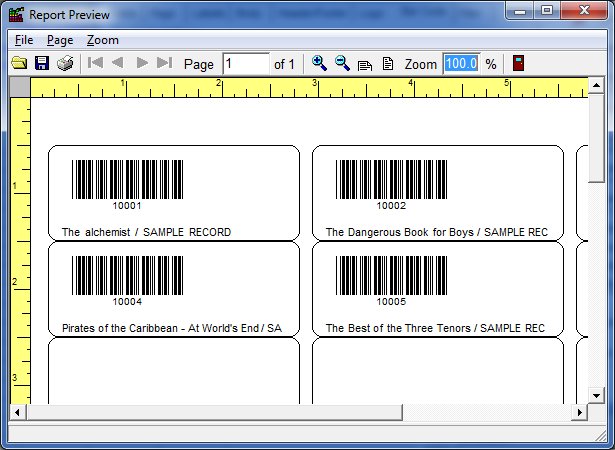This screenshot has height=450, width=615.
Task: Click text 'The Best of the Three Tenors'
Action: pyautogui.click(x=398, y=328)
